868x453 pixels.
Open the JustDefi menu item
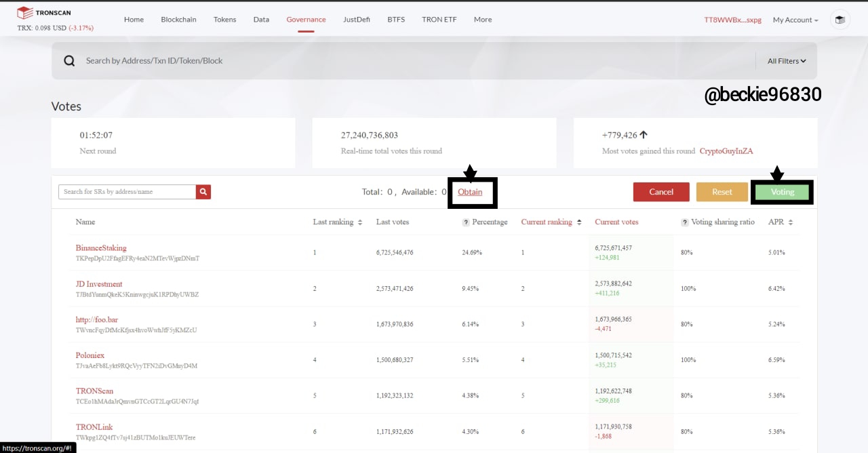[x=357, y=20]
